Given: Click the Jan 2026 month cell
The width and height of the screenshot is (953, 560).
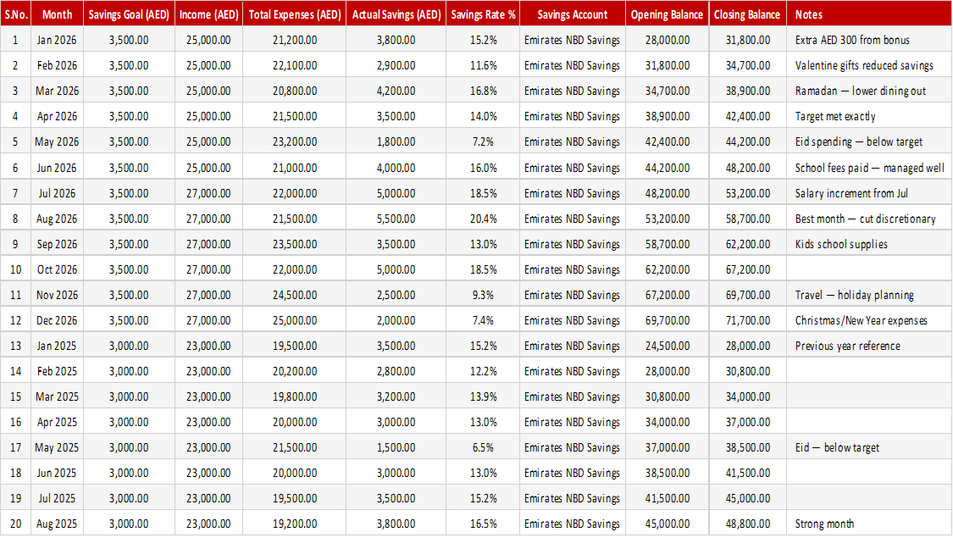Looking at the screenshot, I should [57, 40].
